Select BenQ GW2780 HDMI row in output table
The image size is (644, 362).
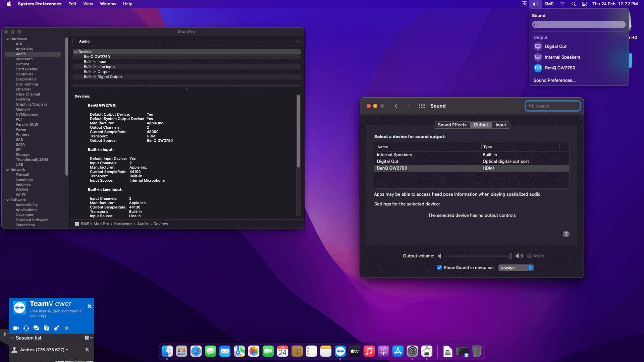click(472, 168)
